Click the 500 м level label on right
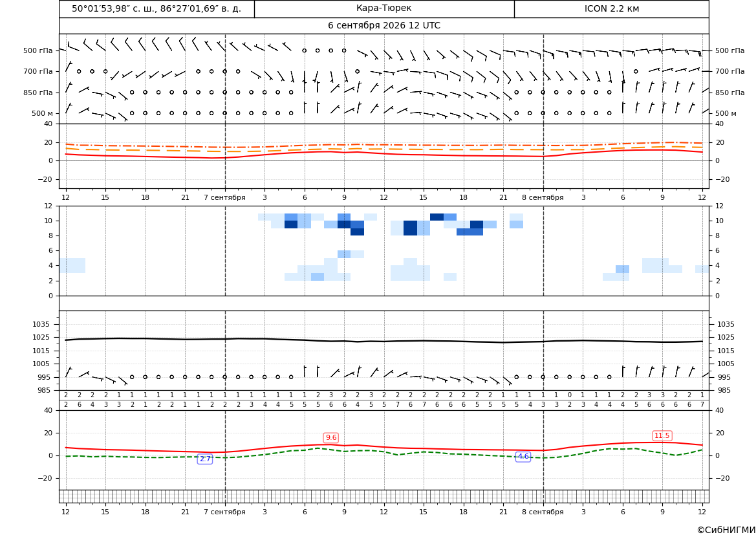This screenshot has height=535, width=756. [726, 113]
